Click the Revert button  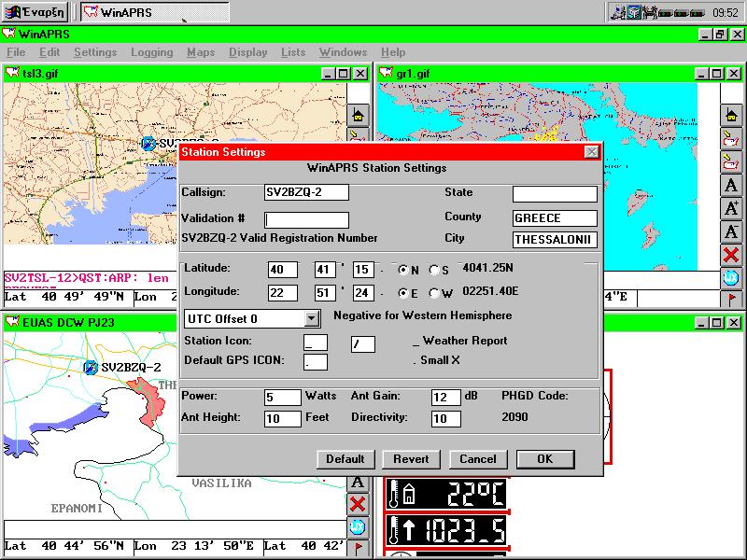coord(411,459)
